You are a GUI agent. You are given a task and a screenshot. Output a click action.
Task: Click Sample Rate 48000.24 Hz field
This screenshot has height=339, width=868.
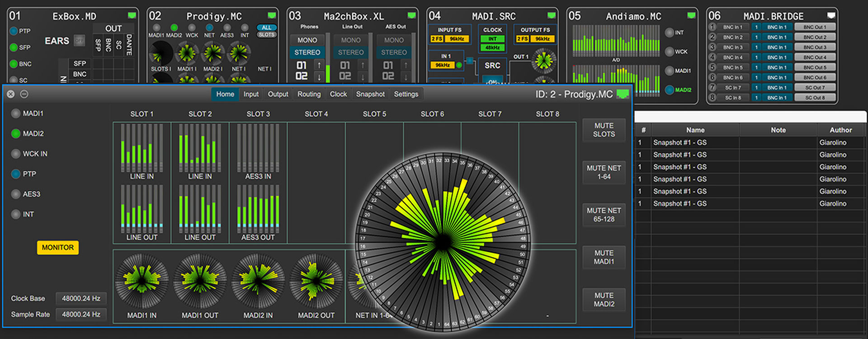click(x=81, y=314)
